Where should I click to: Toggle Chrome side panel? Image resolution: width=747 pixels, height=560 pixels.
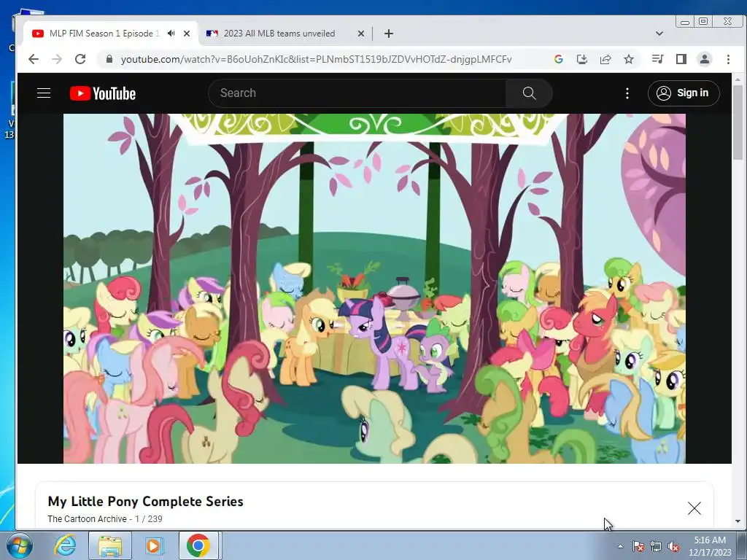[x=681, y=59]
